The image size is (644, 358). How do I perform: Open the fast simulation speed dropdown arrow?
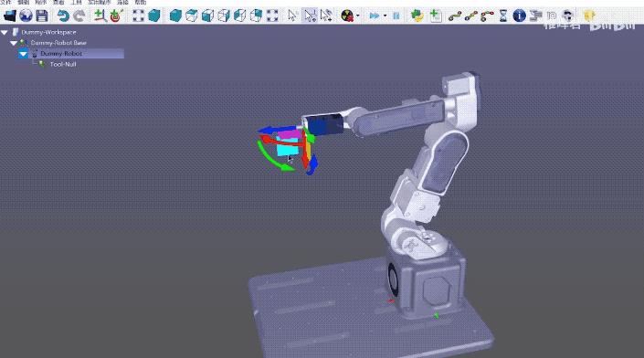click(x=385, y=16)
